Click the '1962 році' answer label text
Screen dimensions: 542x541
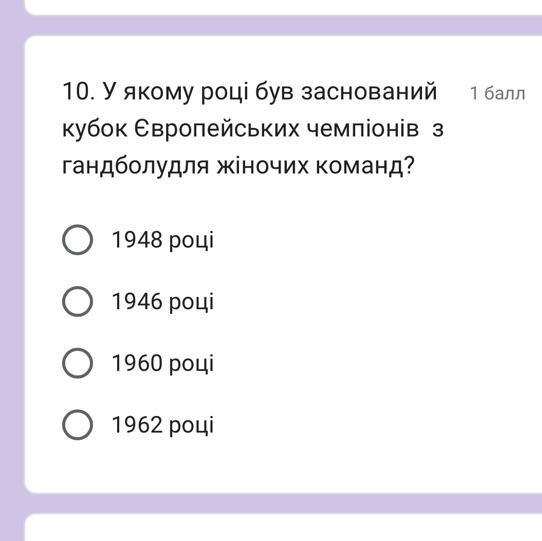pyautogui.click(x=162, y=425)
